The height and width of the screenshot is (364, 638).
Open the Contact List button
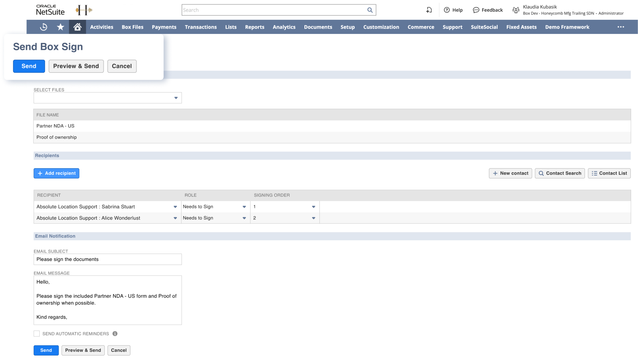pos(609,173)
